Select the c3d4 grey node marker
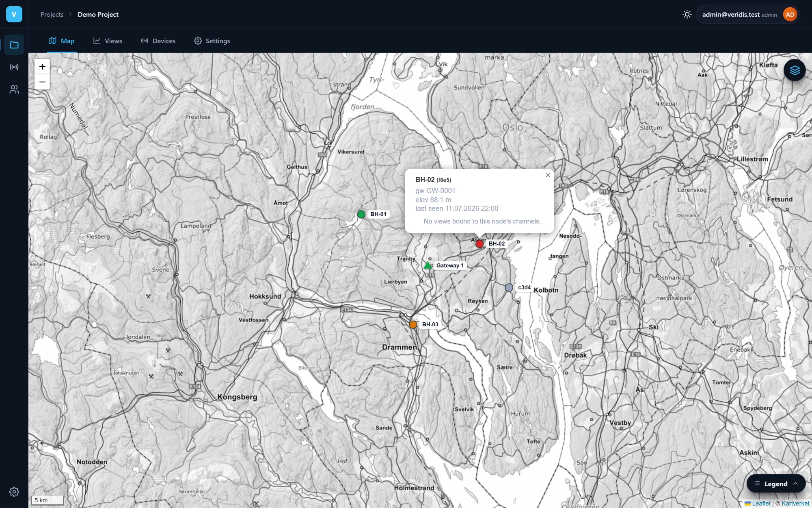 click(x=509, y=287)
